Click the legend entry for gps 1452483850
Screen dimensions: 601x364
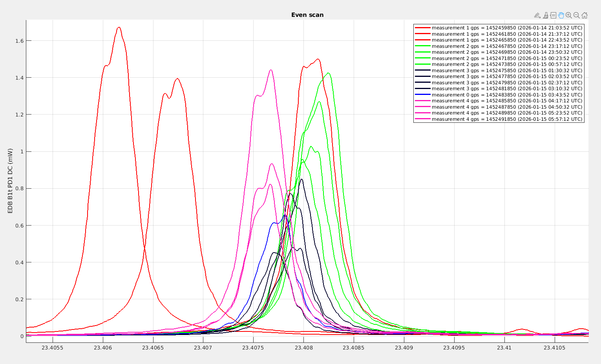(x=507, y=95)
